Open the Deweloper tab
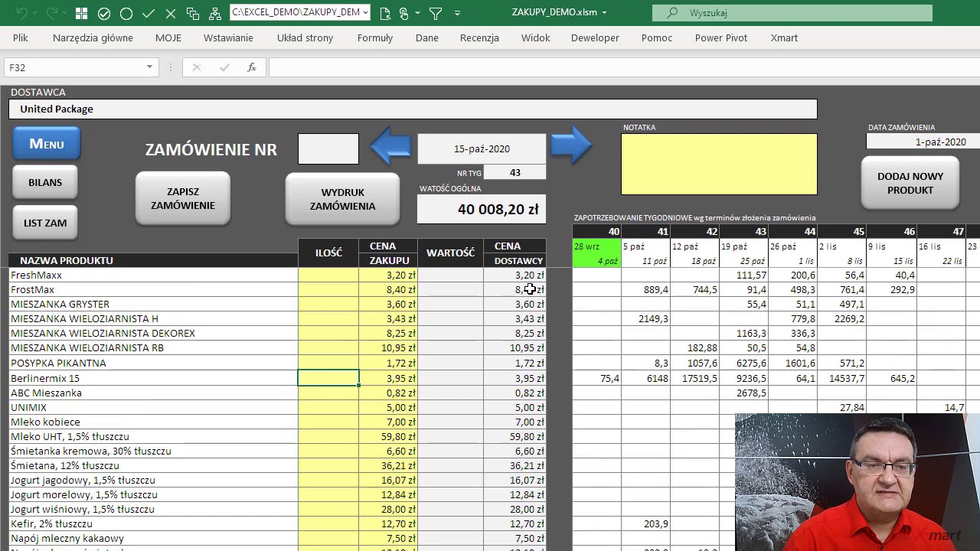 click(x=595, y=37)
